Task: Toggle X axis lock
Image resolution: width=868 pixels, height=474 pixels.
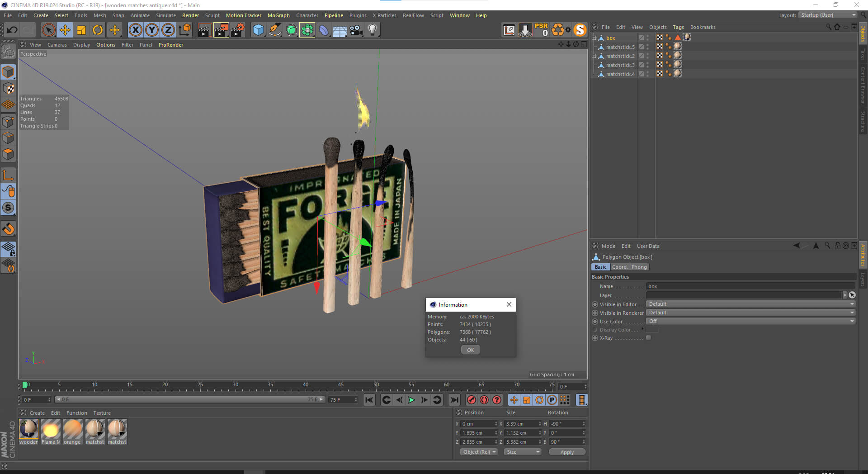Action: 135,30
